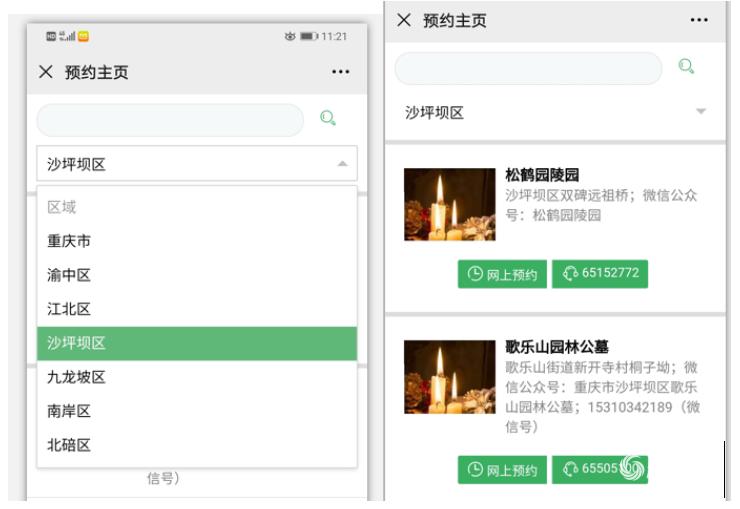740x509 pixels.
Task: Click the 区域 placeholder option in list
Action: coord(197,207)
